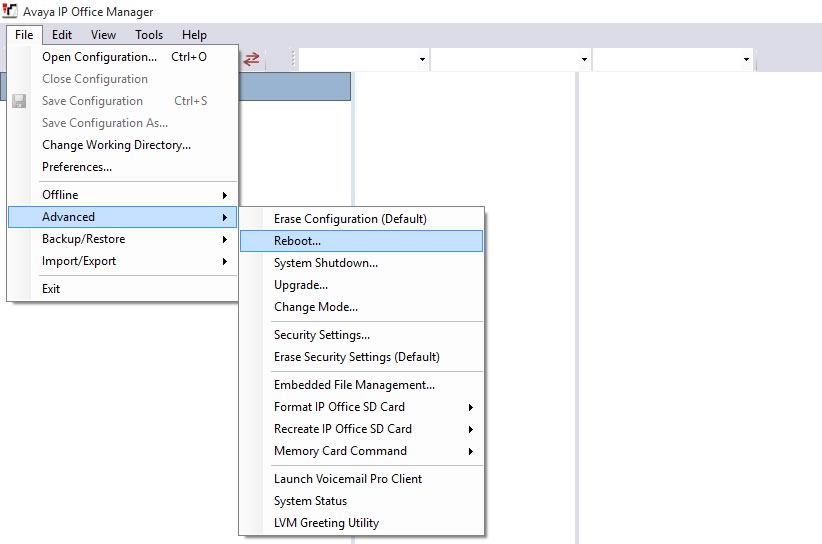Expand Format IP Office SD Card submenu

point(361,407)
